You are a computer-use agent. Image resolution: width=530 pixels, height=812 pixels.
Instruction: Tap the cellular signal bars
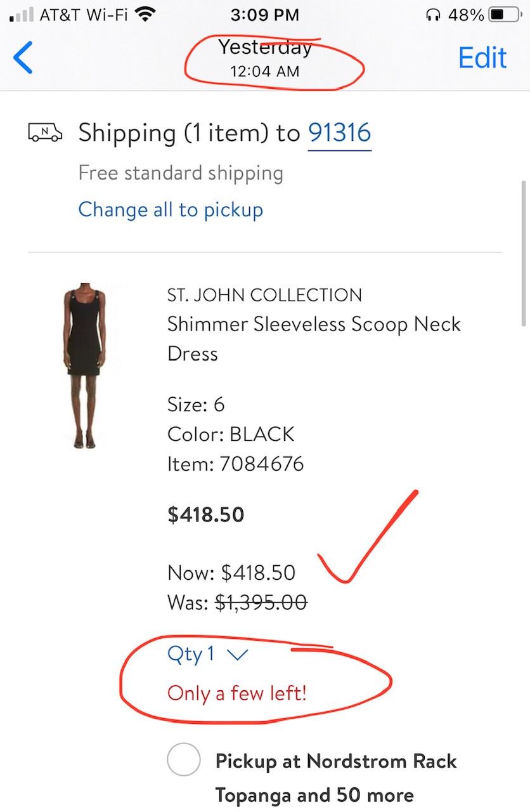click(22, 15)
